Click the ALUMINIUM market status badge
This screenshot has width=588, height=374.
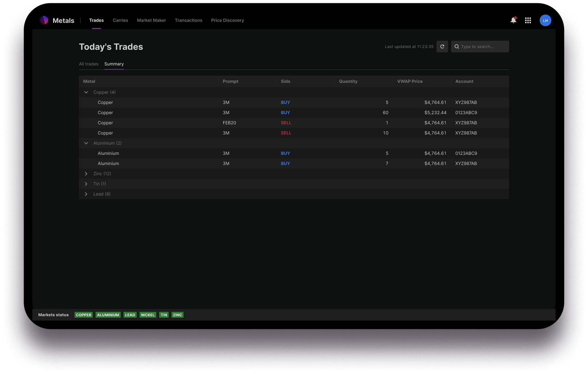108,315
